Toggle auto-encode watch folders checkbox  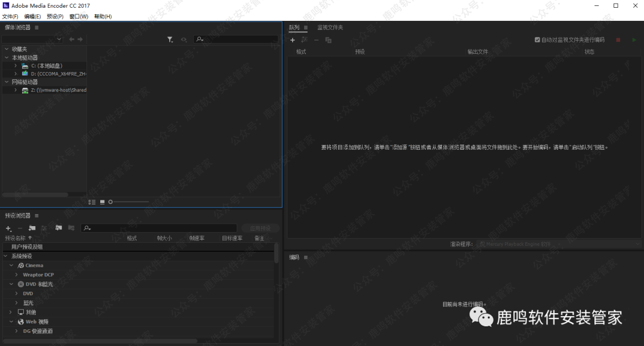click(x=538, y=40)
